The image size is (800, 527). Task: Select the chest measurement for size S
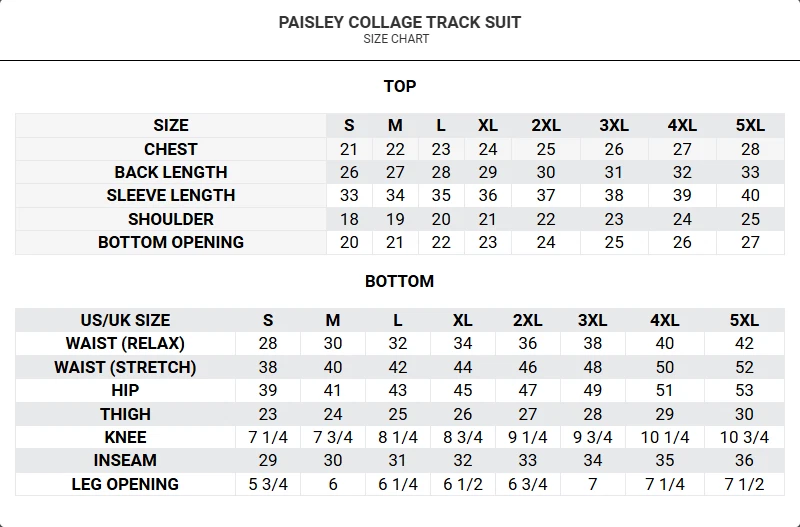pos(349,149)
